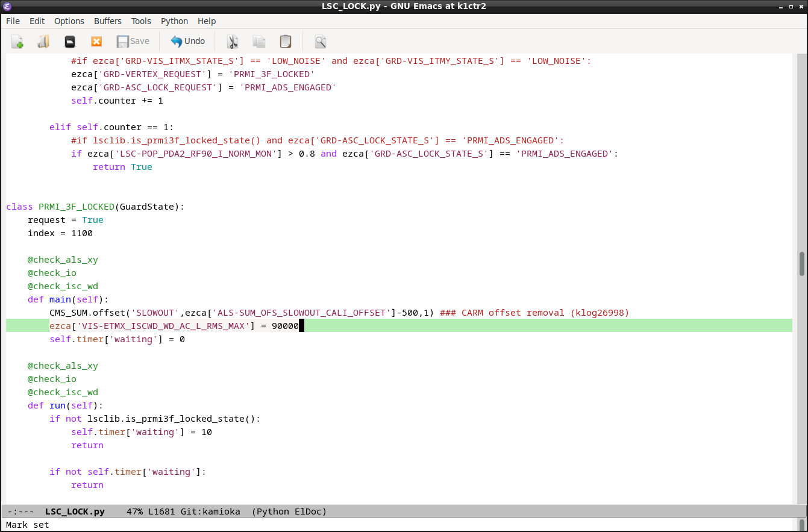The height and width of the screenshot is (532, 808).
Task: Click line number L1681 in mode line
Action: pyautogui.click(x=161, y=512)
